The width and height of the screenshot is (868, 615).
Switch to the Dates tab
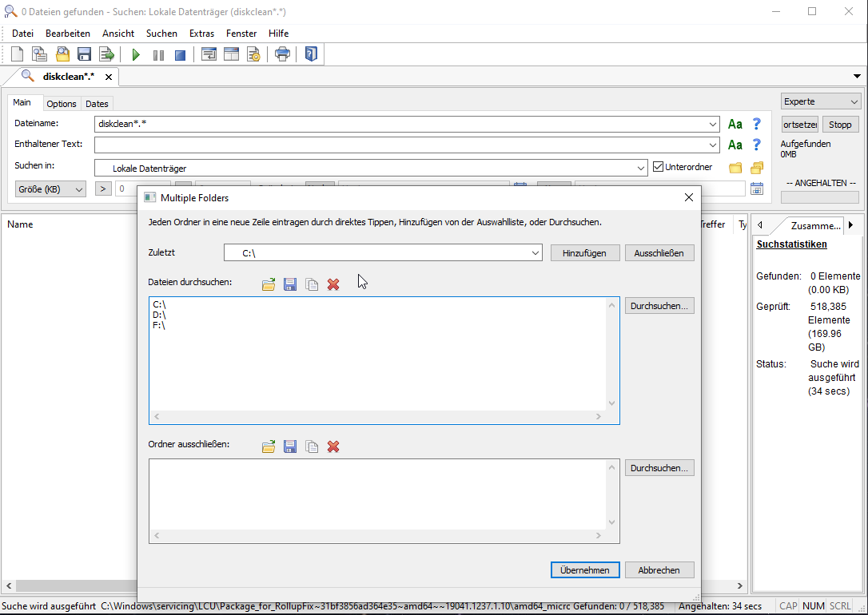[x=97, y=104]
